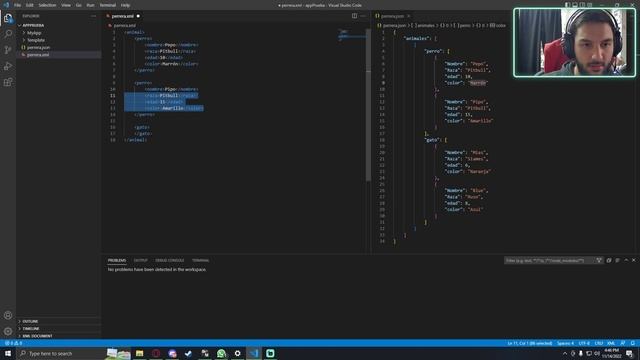Expand the Template folder
Screen dimensions: 640x360
point(58,40)
